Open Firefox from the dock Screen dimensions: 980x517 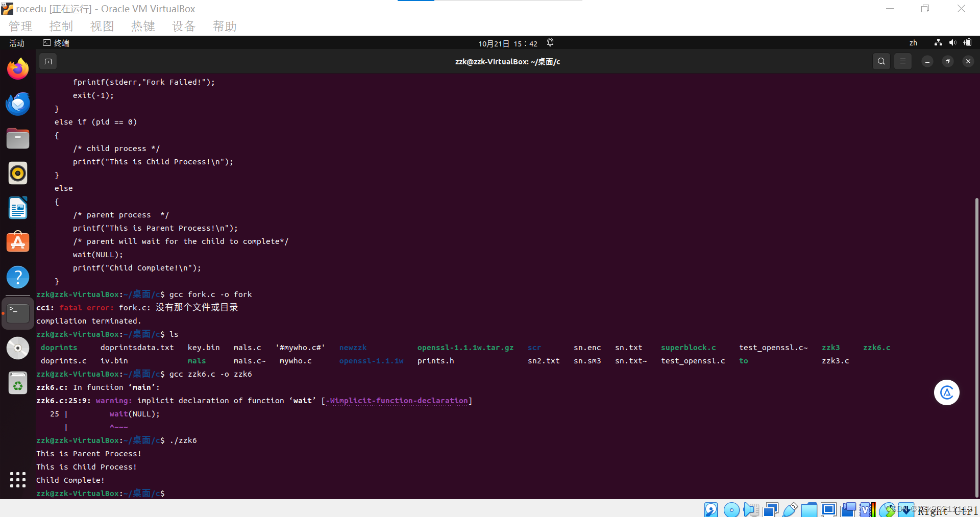(18, 69)
